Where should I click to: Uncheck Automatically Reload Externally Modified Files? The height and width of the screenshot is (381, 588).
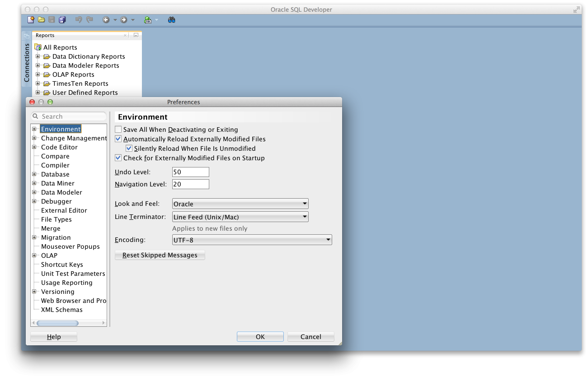[118, 139]
